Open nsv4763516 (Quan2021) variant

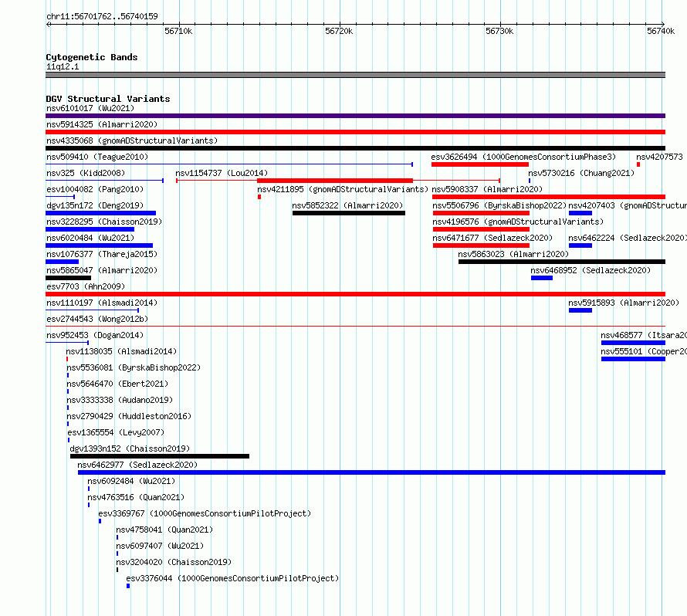(136, 497)
